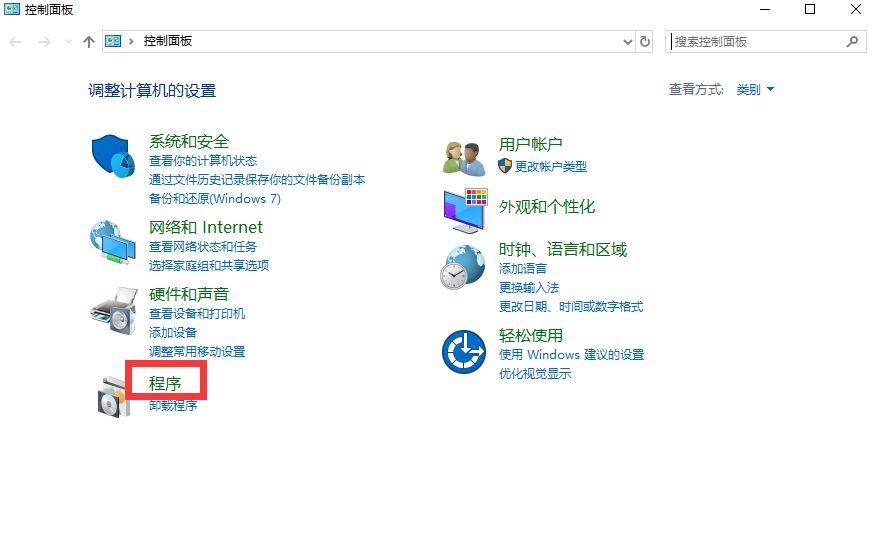This screenshot has width=872, height=545.
Task: Click the 网络和 Internet globe icon
Action: 113,242
